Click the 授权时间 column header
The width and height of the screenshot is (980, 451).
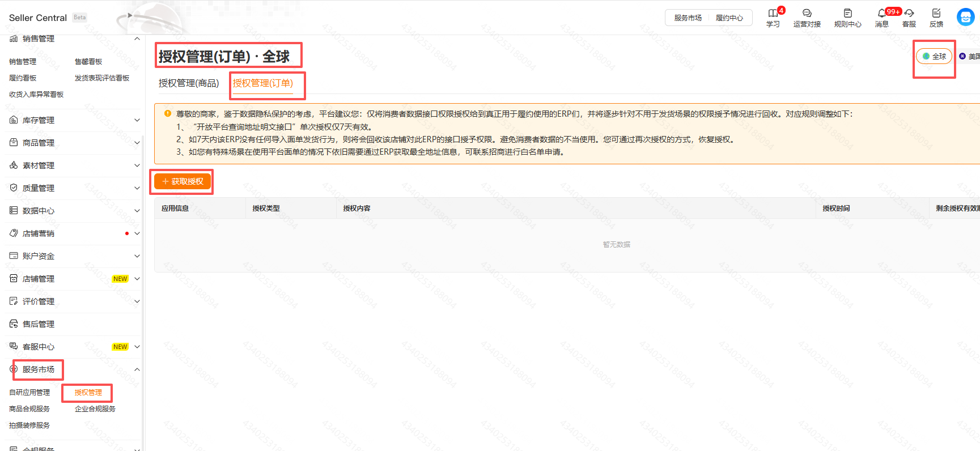tap(836, 209)
